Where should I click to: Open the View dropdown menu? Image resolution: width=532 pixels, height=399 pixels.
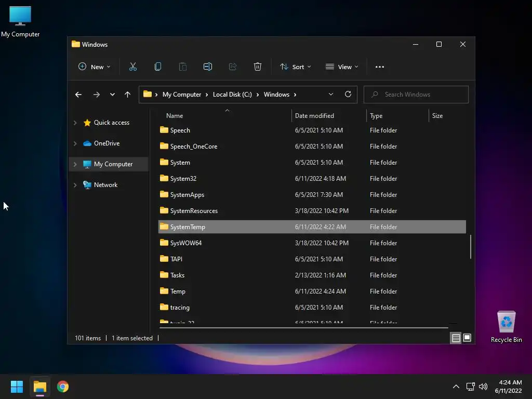point(342,67)
